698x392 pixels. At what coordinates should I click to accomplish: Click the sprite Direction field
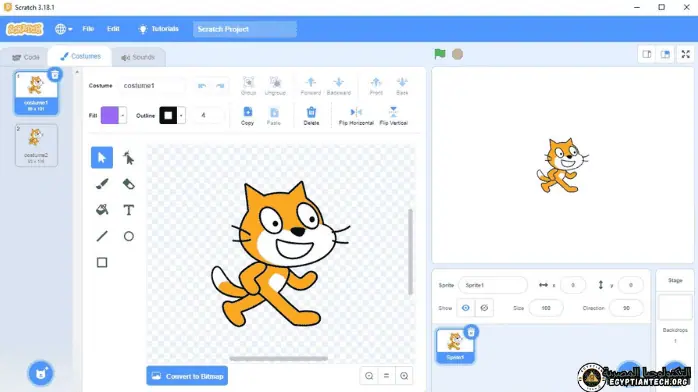pyautogui.click(x=626, y=308)
